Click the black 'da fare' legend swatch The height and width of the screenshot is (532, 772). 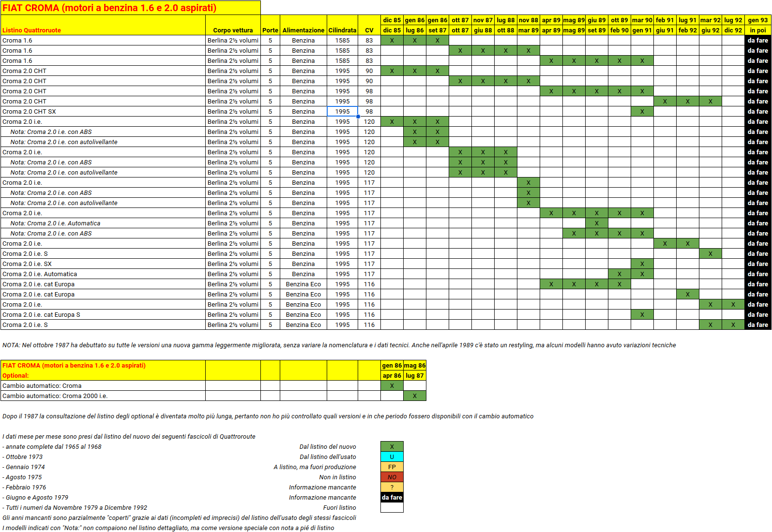pos(392,497)
